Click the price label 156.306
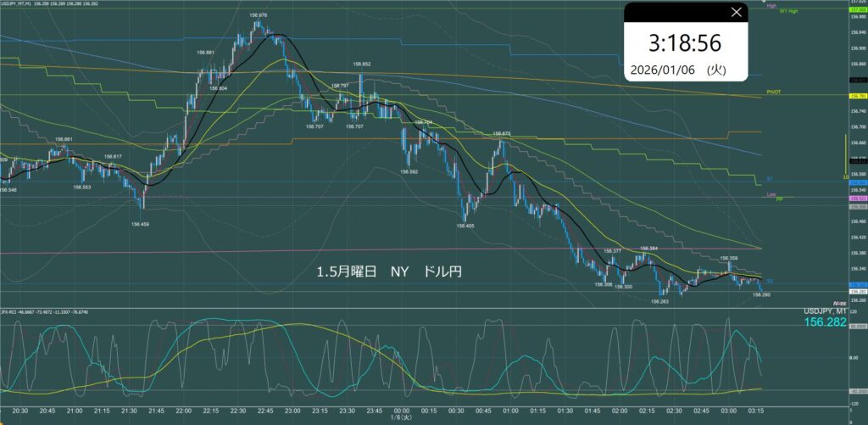The width and height of the screenshot is (868, 425). click(603, 284)
